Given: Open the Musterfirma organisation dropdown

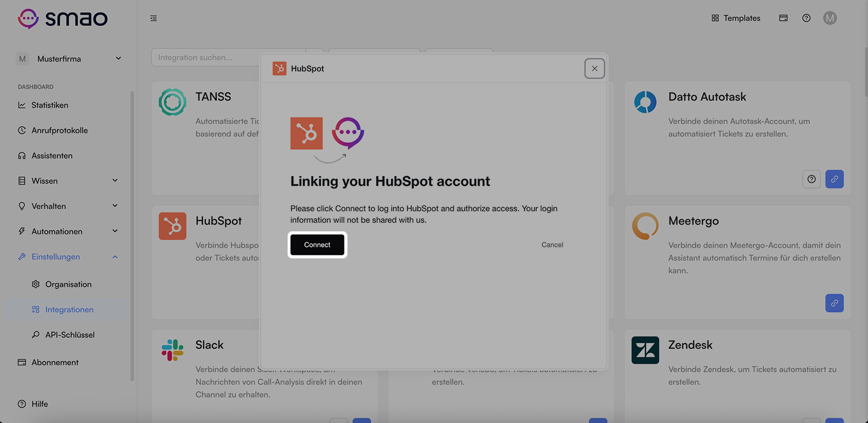Looking at the screenshot, I should 69,59.
